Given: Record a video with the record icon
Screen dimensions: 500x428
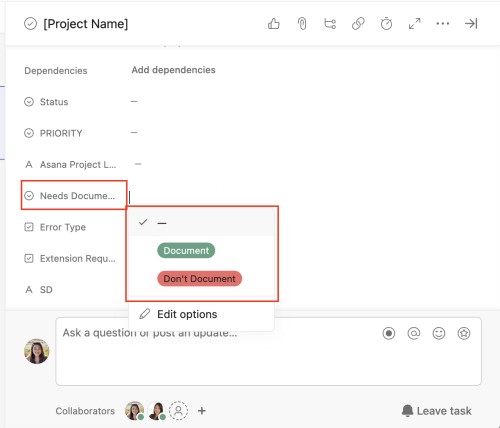Looking at the screenshot, I should point(389,333).
